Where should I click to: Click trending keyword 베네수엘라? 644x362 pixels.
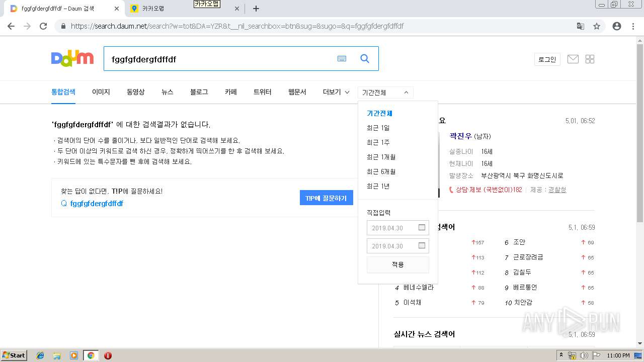click(419, 288)
